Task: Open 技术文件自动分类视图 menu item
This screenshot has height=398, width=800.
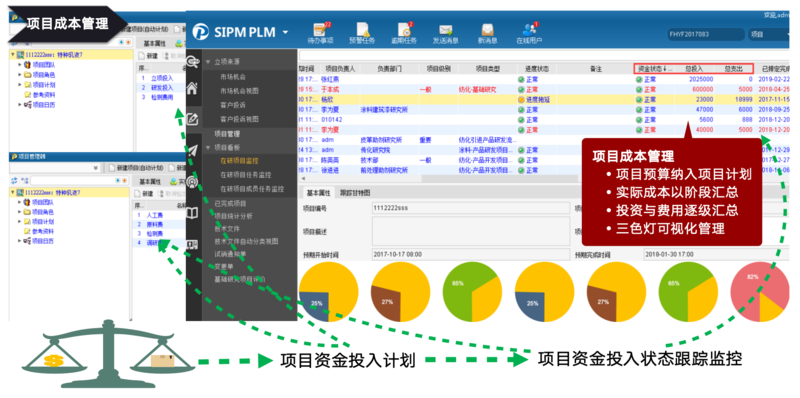Action: [x=246, y=241]
